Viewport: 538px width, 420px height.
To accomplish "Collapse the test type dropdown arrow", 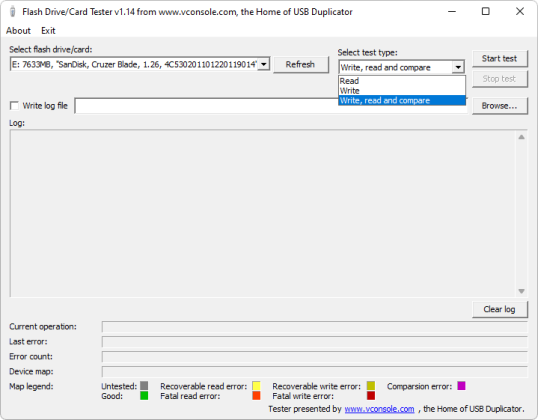I will click(x=458, y=67).
